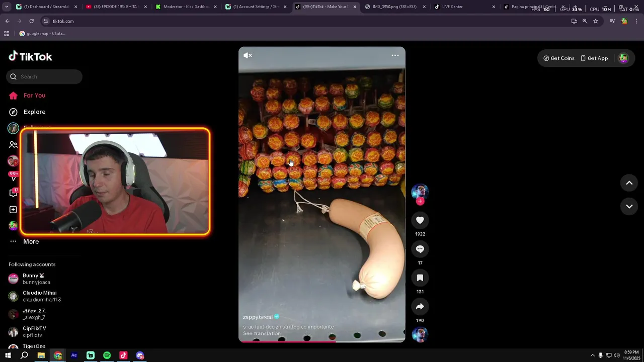Viewport: 644px width, 362px height.
Task: Open Spotify from taskbar
Action: coord(107,355)
